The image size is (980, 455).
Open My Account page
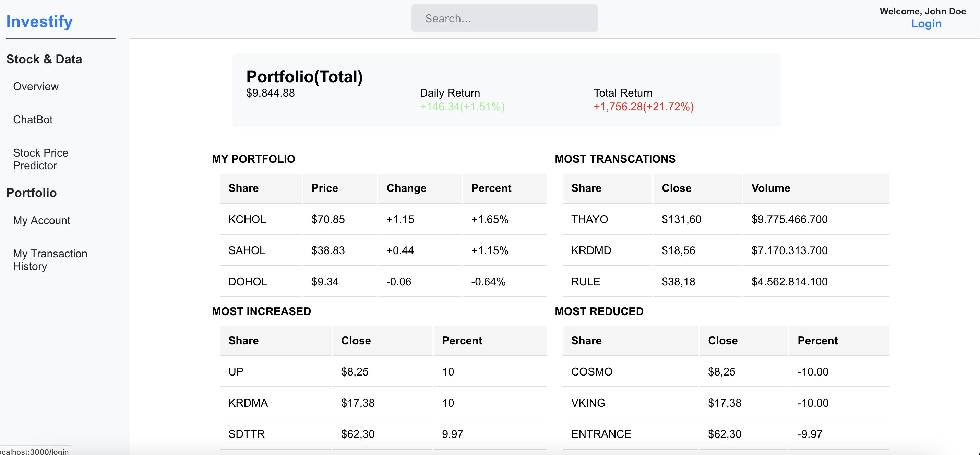pyautogui.click(x=41, y=220)
